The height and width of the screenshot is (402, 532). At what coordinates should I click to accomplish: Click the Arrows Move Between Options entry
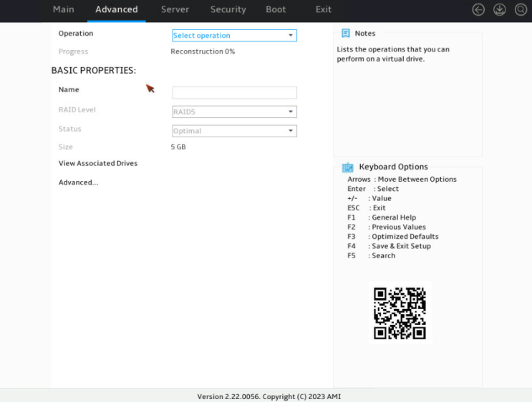pyautogui.click(x=402, y=179)
